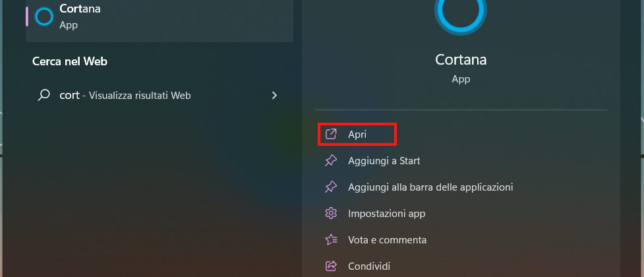
Task: Open the "Impostazioni app" text entry
Action: pos(386,213)
